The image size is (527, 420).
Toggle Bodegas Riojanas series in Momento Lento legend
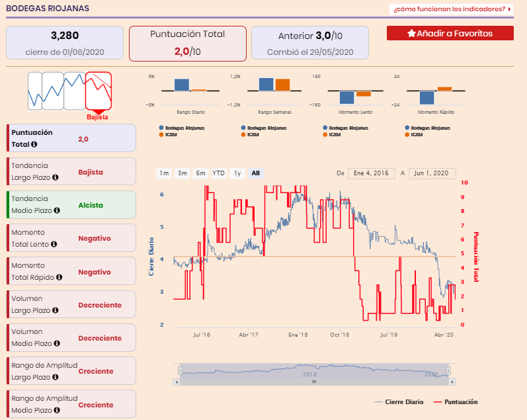click(x=346, y=128)
